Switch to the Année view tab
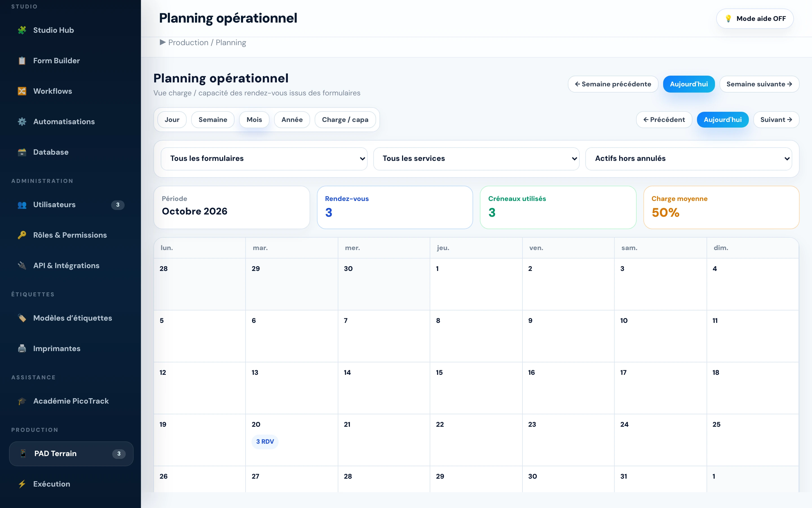The image size is (812, 508). (292, 120)
